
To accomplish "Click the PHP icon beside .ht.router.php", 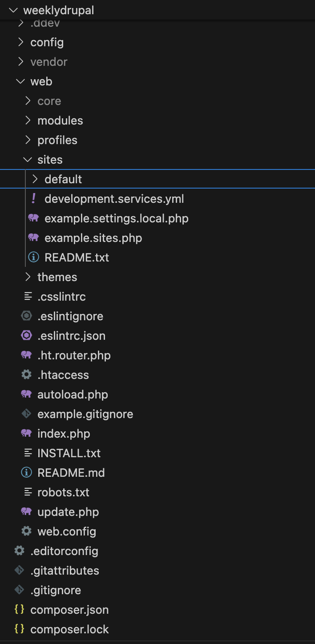I will (26, 355).
